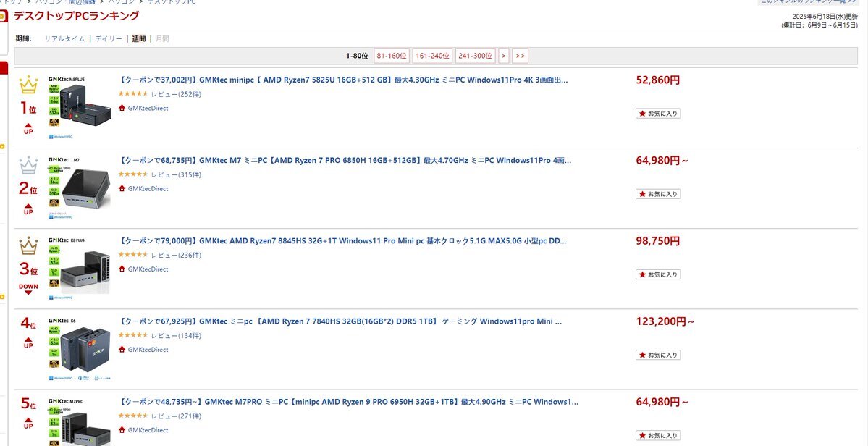This screenshot has width=868, height=446.
Task: Open the GMKtec M7PRO product thumbnail
Action: [x=80, y=421]
